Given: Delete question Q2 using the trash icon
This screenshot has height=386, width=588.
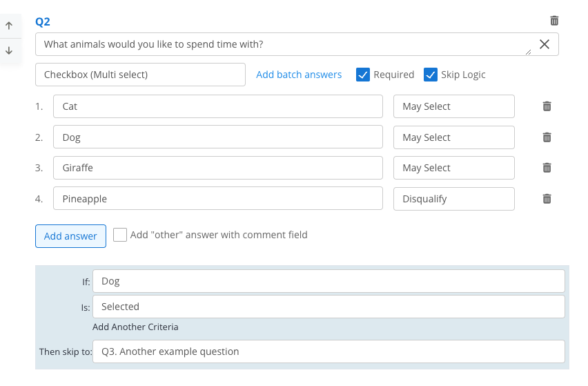Looking at the screenshot, I should (554, 21).
